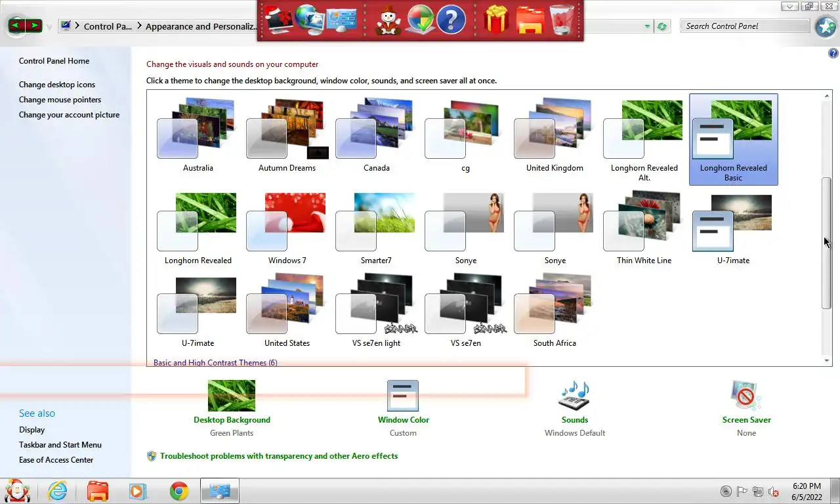The width and height of the screenshot is (840, 504).
Task: Click the theme list scroll up arrow
Action: click(827, 96)
